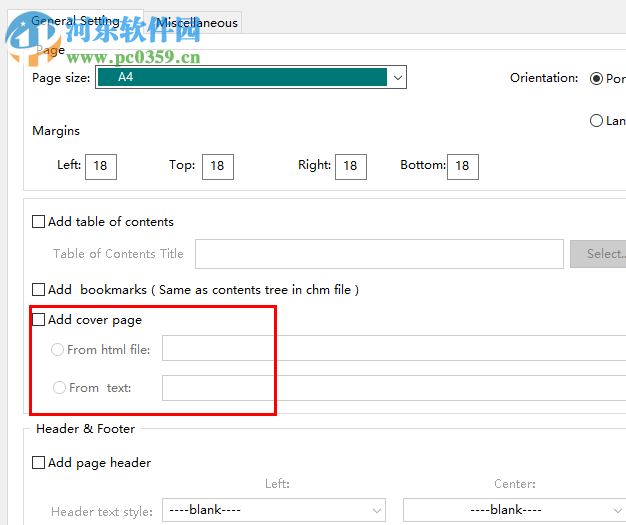
Task: Click the Left margin input field
Action: coord(101,166)
